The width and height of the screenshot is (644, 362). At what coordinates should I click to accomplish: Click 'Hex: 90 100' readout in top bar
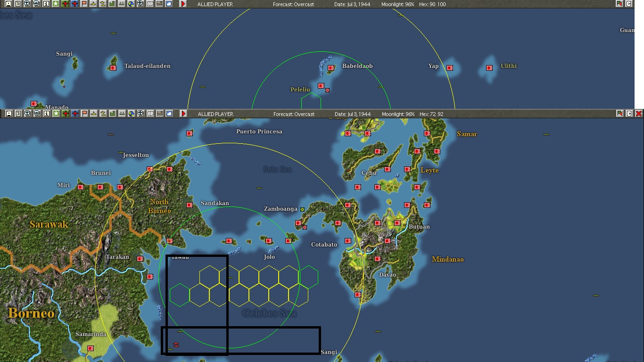[432, 4]
